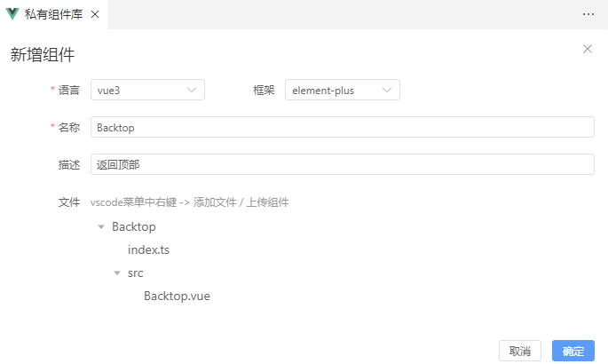Image resolution: width=608 pixels, height=364 pixels.
Task: Confirm with the 确定 button
Action: coord(572,351)
